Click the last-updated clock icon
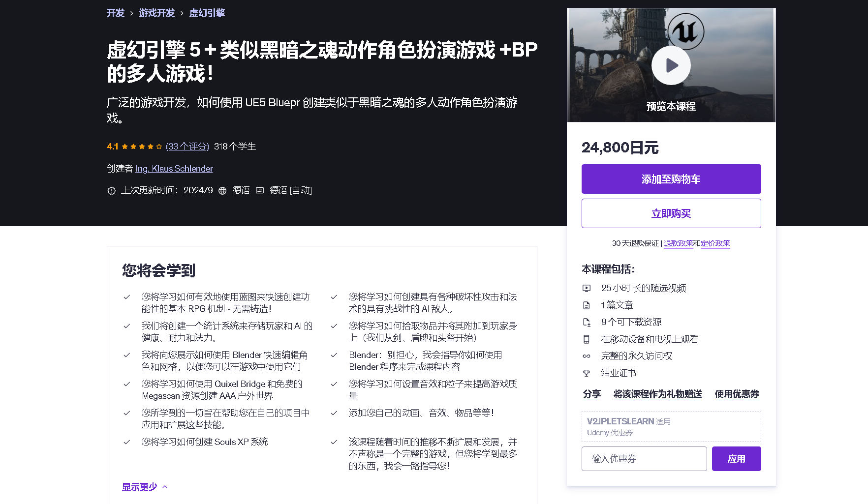This screenshot has height=504, width=868. 112,191
